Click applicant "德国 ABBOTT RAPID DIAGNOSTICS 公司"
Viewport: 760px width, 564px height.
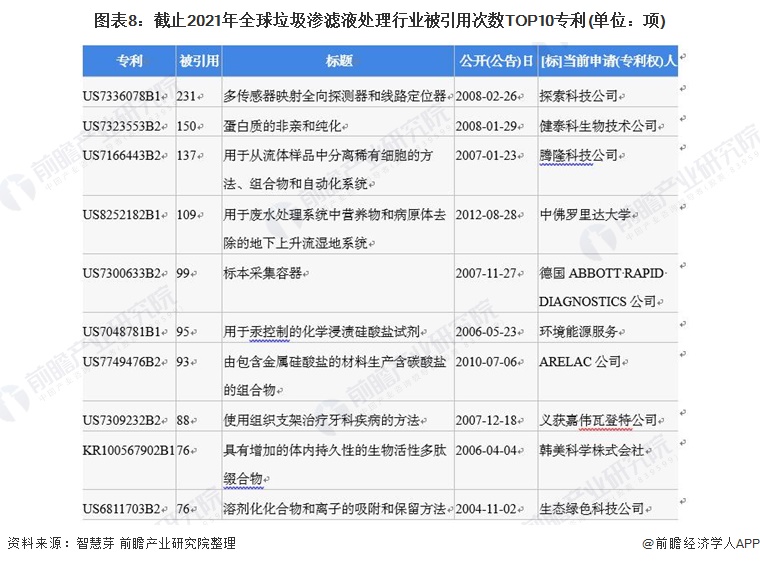click(x=602, y=287)
